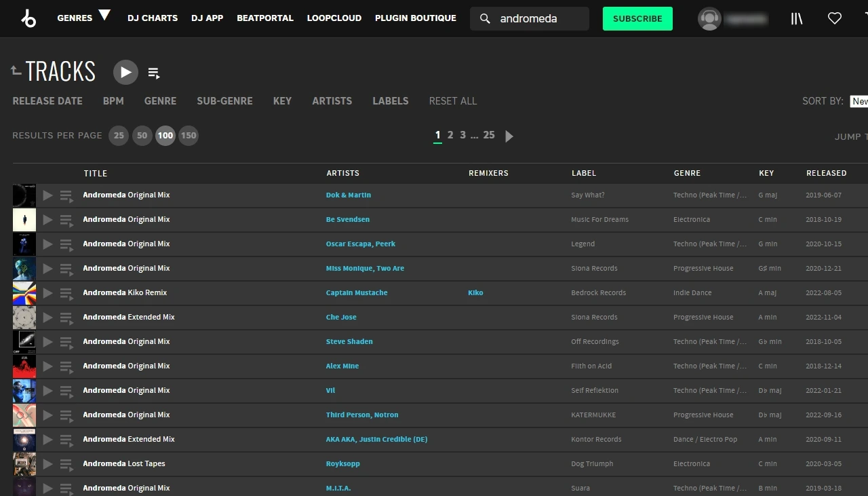The width and height of the screenshot is (868, 496).
Task: Open the Bedrock Records label link
Action: (x=599, y=293)
